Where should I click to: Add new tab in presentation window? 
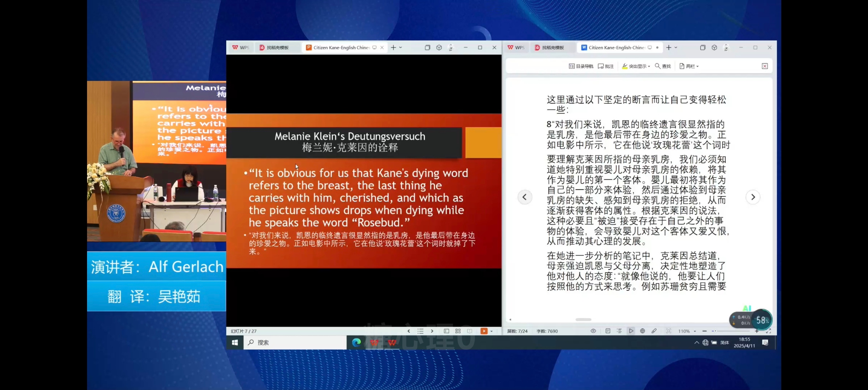393,47
